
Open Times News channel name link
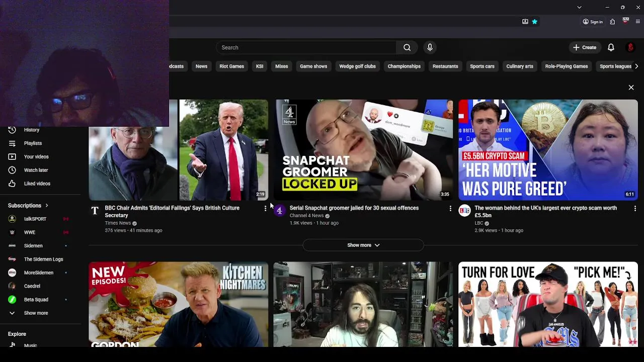pyautogui.click(x=118, y=223)
